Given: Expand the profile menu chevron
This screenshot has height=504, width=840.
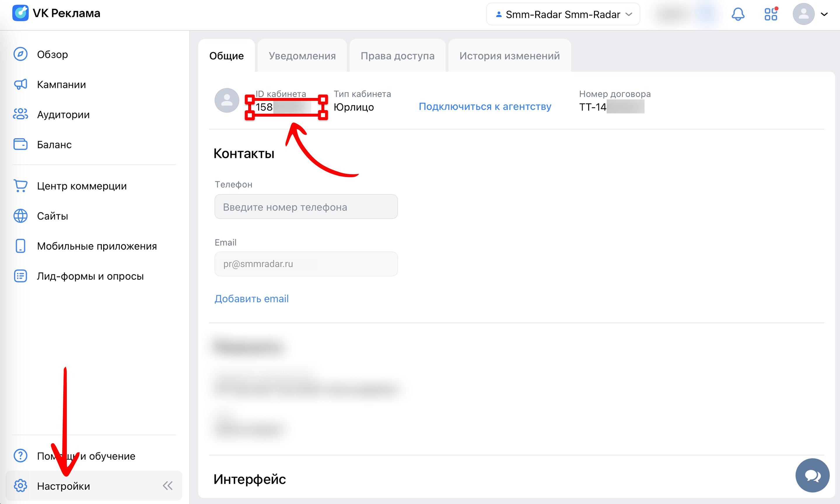Looking at the screenshot, I should [x=824, y=14].
